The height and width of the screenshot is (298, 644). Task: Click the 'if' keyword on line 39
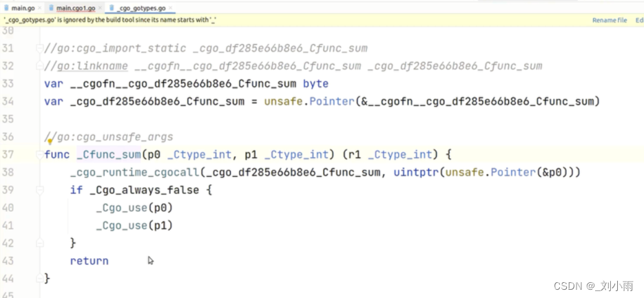click(x=76, y=190)
